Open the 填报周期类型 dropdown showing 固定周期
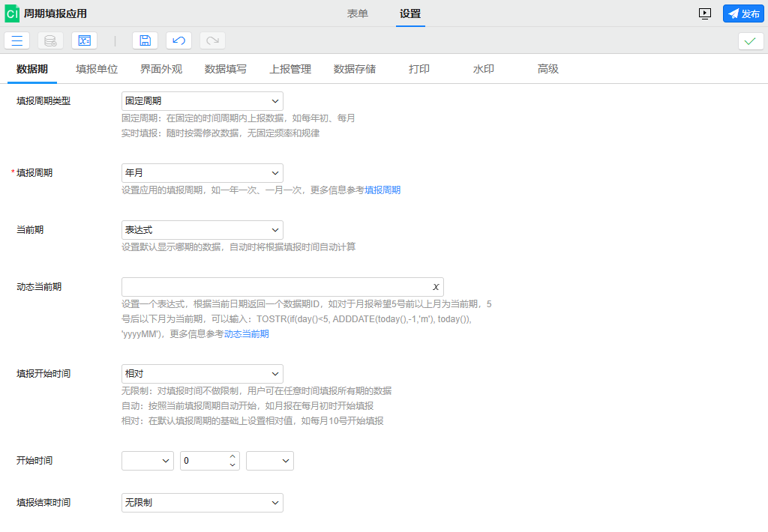This screenshot has height=532, width=768. click(202, 100)
